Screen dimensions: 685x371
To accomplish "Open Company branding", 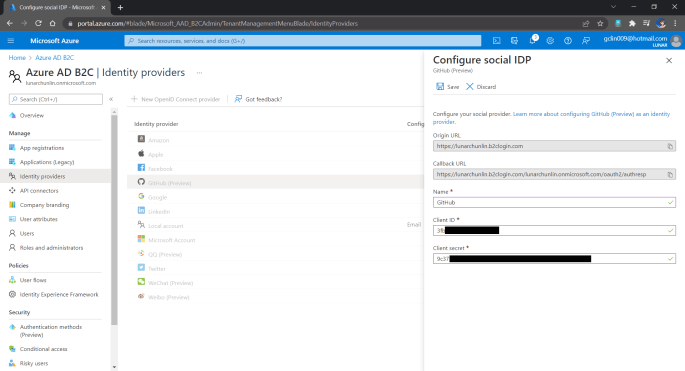I will [x=44, y=205].
